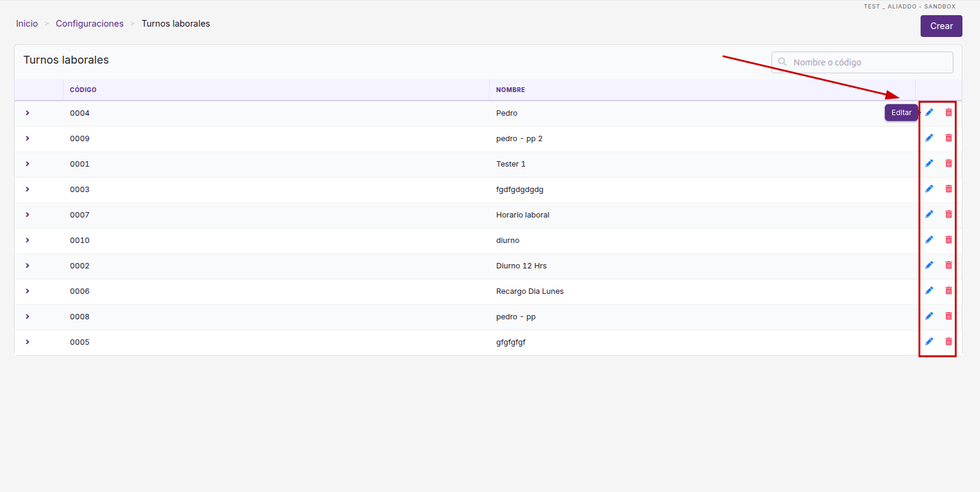Expand row 0009 chevron

tap(27, 139)
